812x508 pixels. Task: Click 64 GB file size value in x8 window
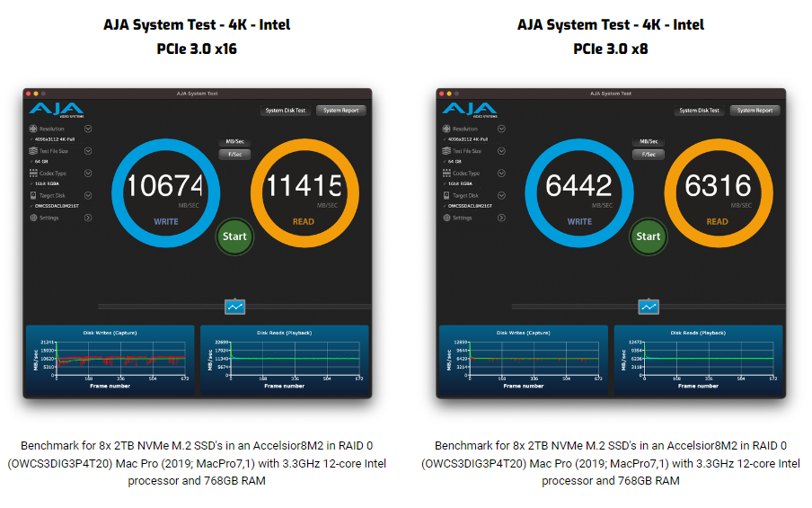[455, 162]
